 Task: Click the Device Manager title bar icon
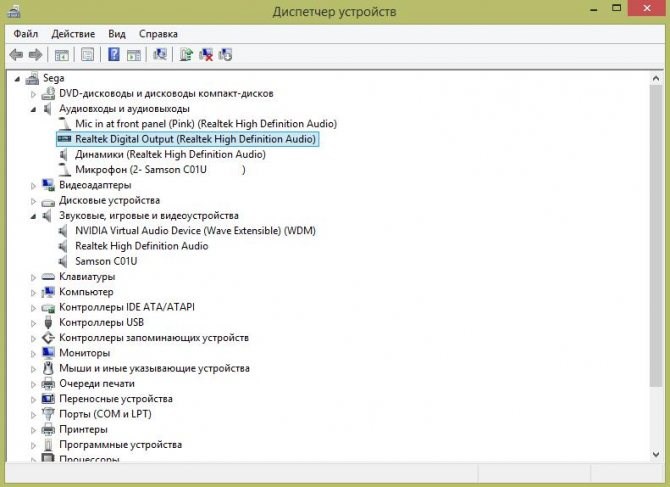[14, 11]
